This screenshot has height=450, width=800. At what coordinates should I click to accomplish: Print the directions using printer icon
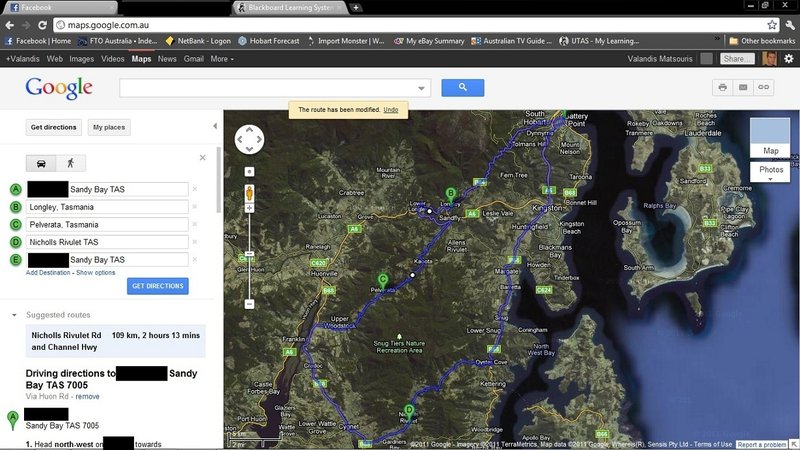[x=722, y=87]
